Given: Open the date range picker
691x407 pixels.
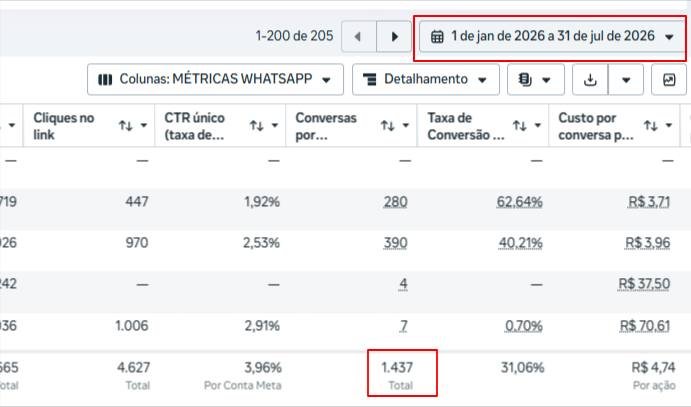Looking at the screenshot, I should pyautogui.click(x=552, y=37).
